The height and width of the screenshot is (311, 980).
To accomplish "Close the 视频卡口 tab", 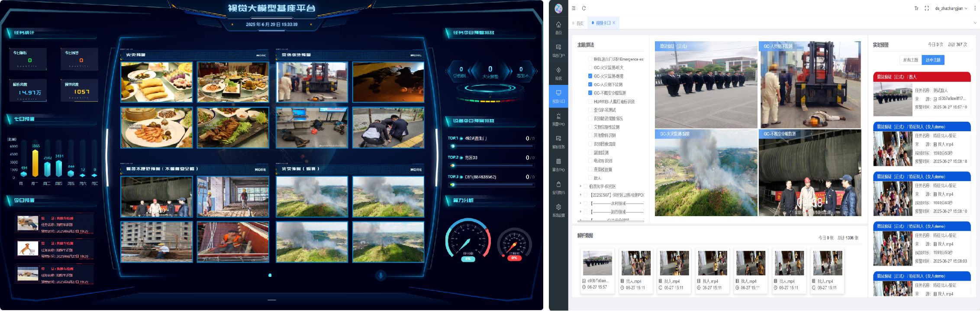I will tap(614, 23).
